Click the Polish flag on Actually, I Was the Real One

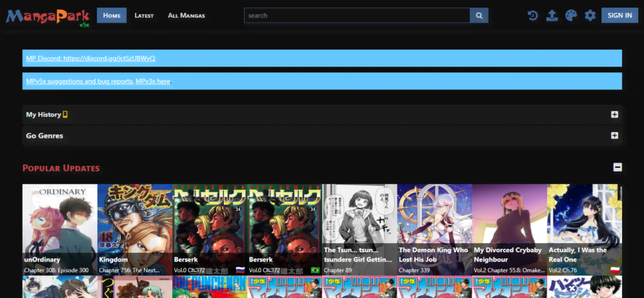click(615, 270)
